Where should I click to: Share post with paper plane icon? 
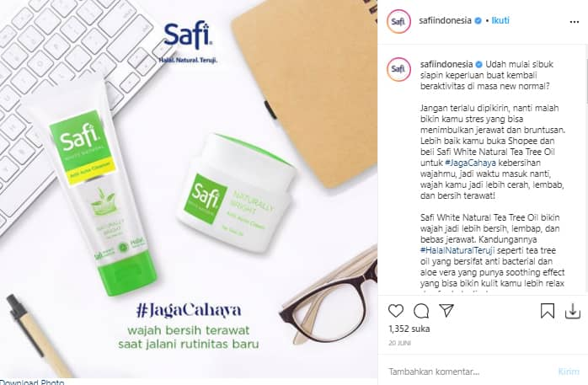pyautogui.click(x=446, y=310)
